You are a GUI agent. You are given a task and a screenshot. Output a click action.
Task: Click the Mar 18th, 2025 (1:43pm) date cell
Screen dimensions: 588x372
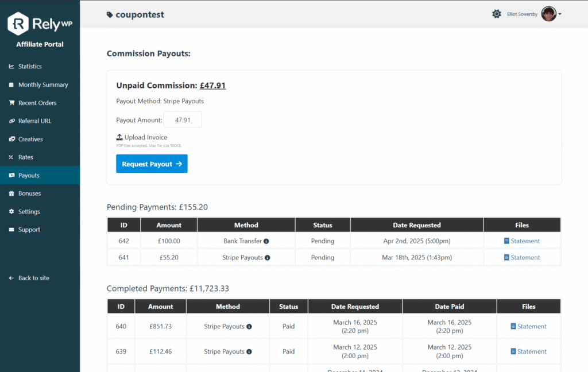coord(417,258)
